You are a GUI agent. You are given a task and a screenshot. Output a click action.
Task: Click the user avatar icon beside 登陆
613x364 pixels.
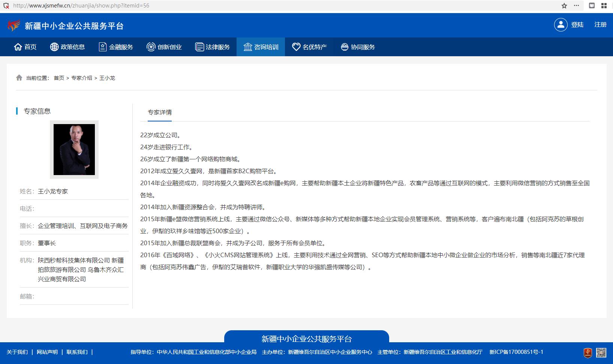tap(561, 25)
